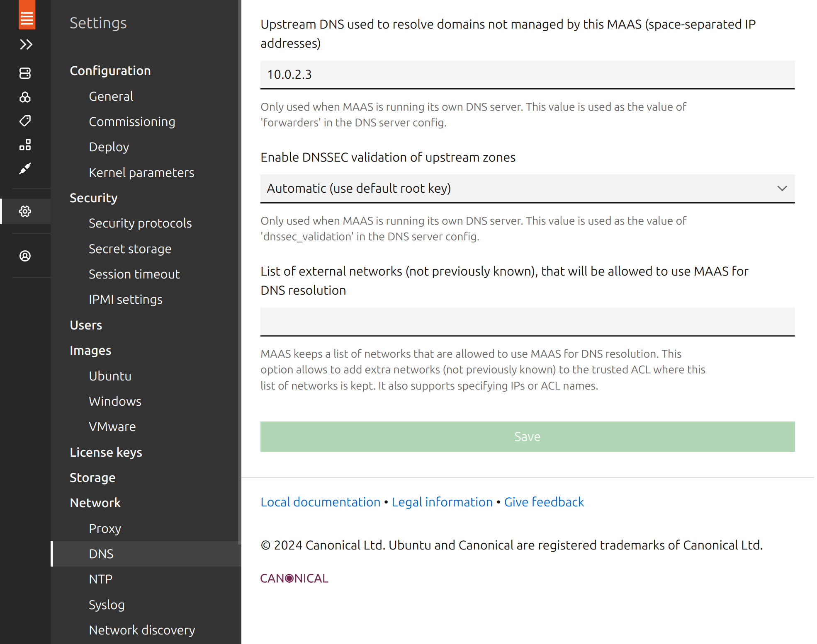
Task: Switch to the NTP settings page
Action: [100, 579]
